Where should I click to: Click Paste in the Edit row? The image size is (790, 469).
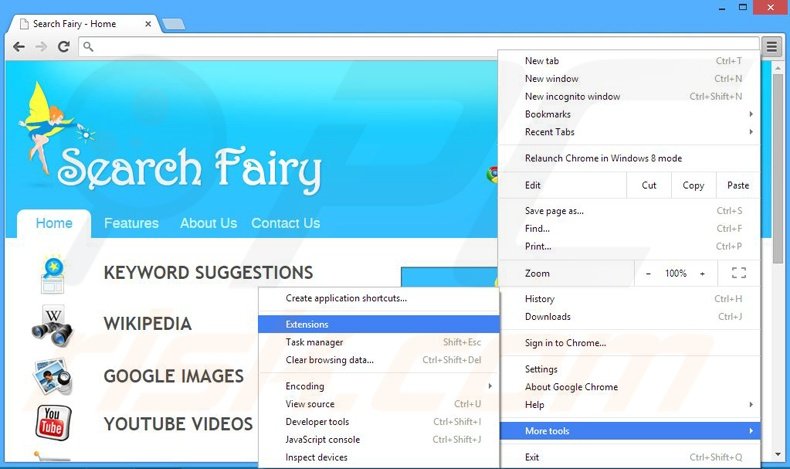point(738,185)
